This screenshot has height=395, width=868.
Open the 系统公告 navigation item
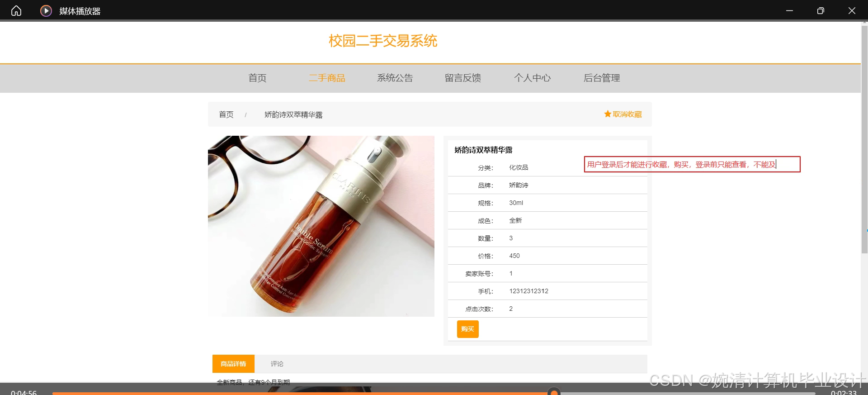click(395, 78)
